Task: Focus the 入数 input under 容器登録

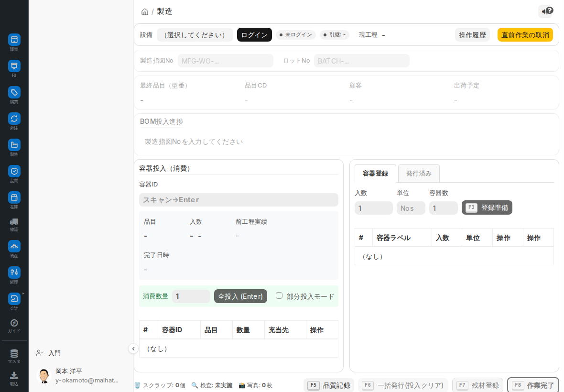Action: pyautogui.click(x=373, y=208)
